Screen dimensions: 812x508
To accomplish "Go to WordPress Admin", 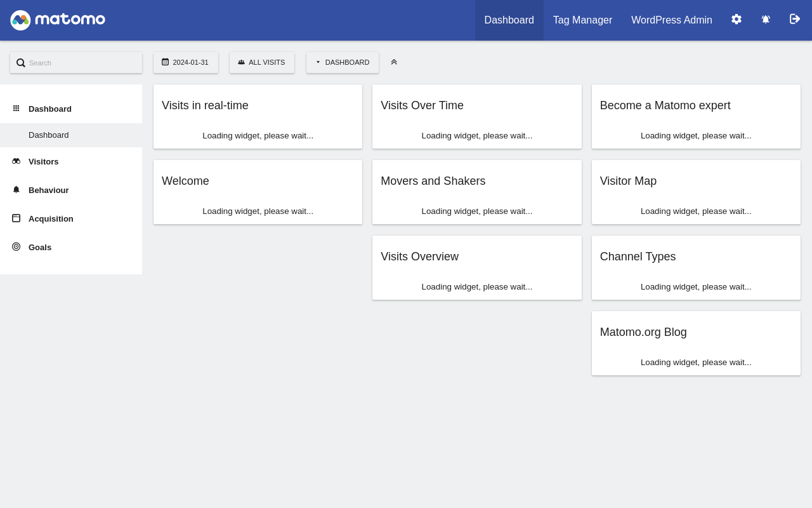I will pos(671,20).
